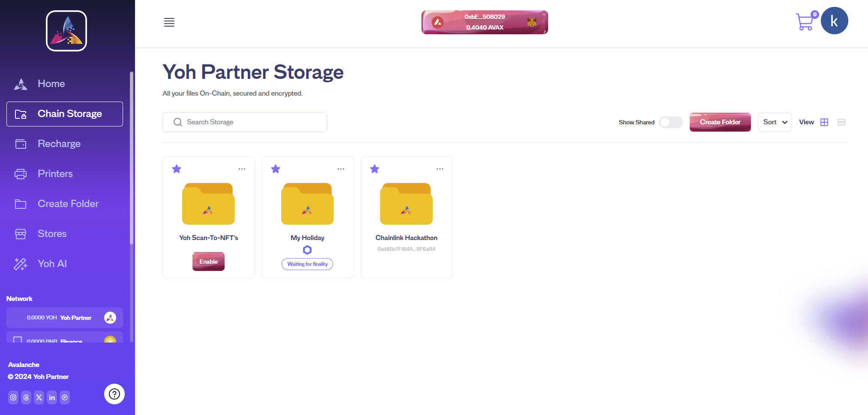The width and height of the screenshot is (868, 415).
Task: Click the circled P social icon
Action: click(x=65, y=397)
